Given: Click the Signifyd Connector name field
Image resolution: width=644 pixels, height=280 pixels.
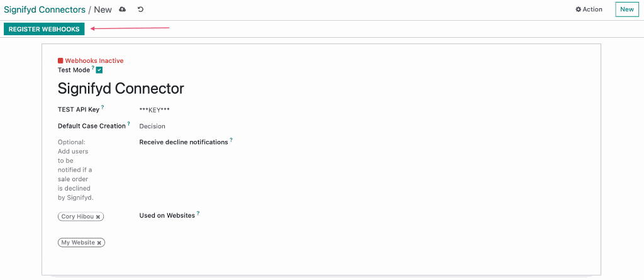Looking at the screenshot, I should click(121, 88).
